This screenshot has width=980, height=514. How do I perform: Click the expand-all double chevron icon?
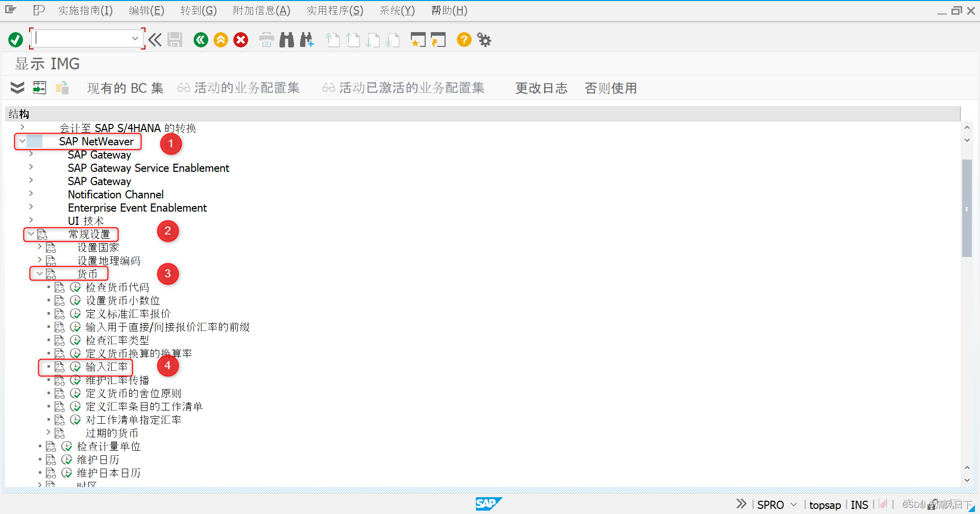pyautogui.click(x=17, y=88)
